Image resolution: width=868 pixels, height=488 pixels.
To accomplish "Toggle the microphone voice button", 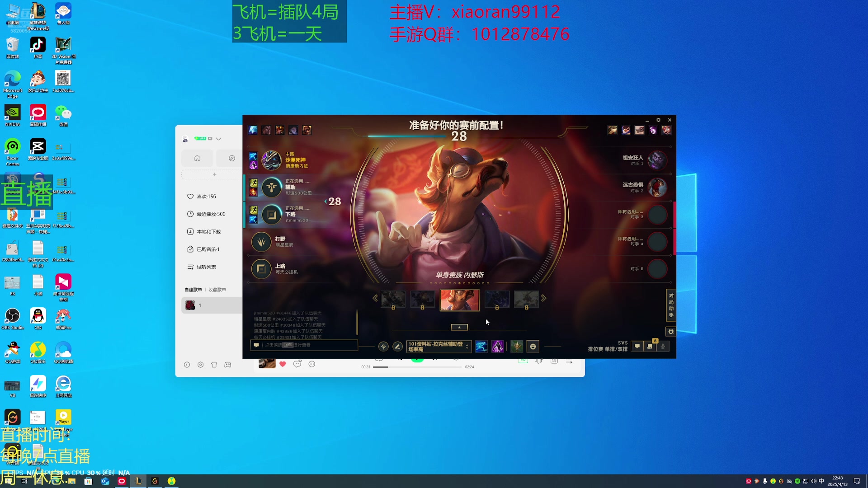I will pos(663,347).
